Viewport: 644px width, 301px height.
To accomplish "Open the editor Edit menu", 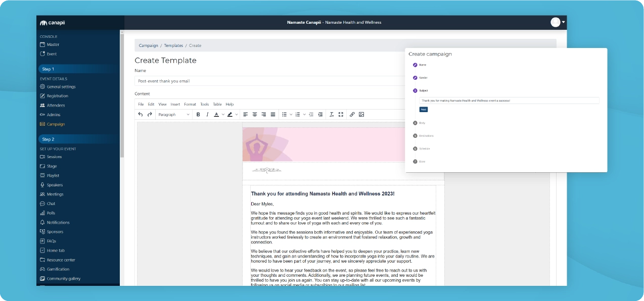I will pyautogui.click(x=151, y=105).
